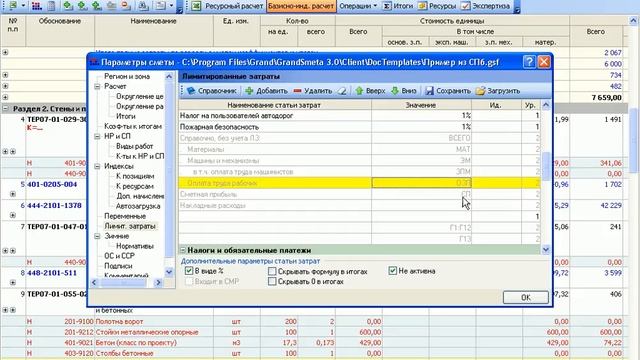The image size is (640, 360).
Task: Open dropdown arrow next to green sheet icon
Action: 23,6
